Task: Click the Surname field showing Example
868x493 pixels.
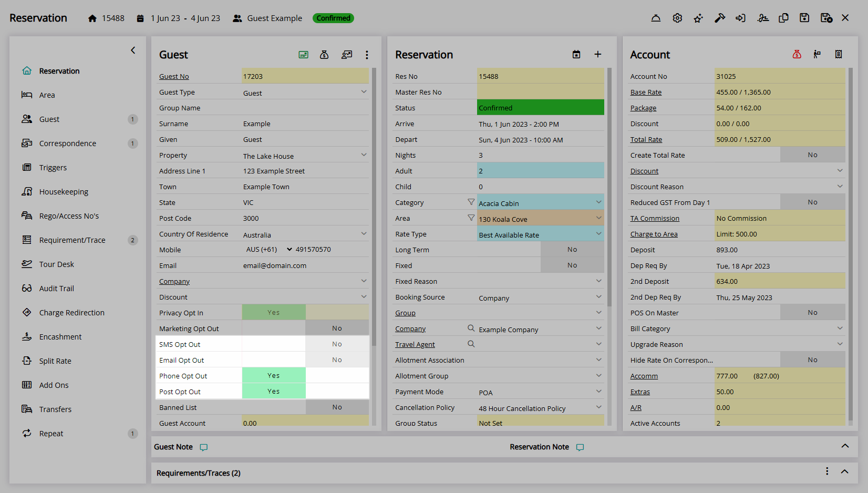Action: pos(305,124)
